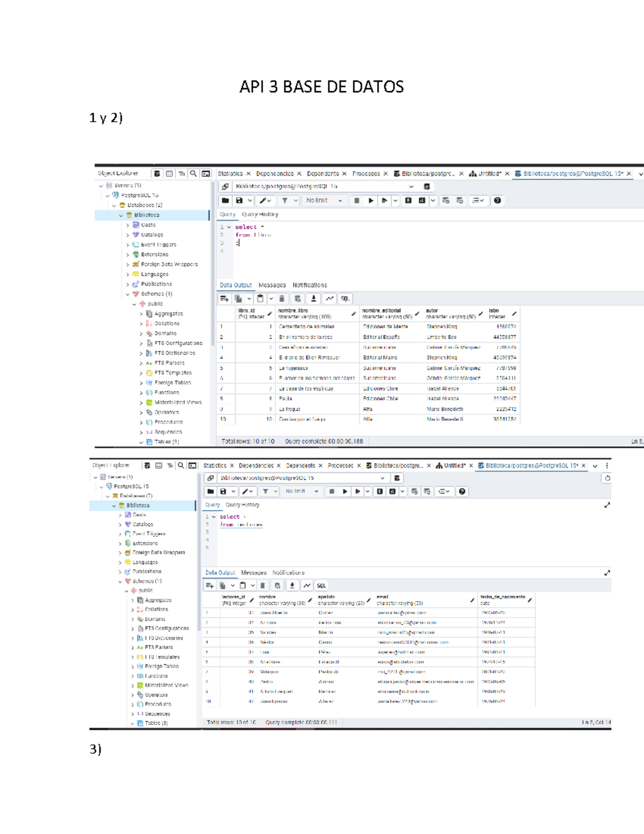Open connection dropdown arrow in top screenshot
Image resolution: width=644 pixels, height=834 pixels.
pyautogui.click(x=411, y=186)
